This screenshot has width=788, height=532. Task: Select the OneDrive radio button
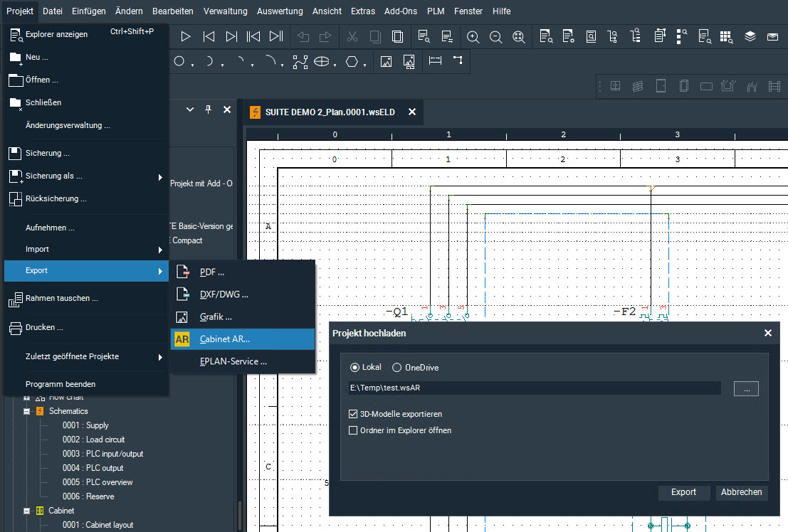tap(397, 367)
